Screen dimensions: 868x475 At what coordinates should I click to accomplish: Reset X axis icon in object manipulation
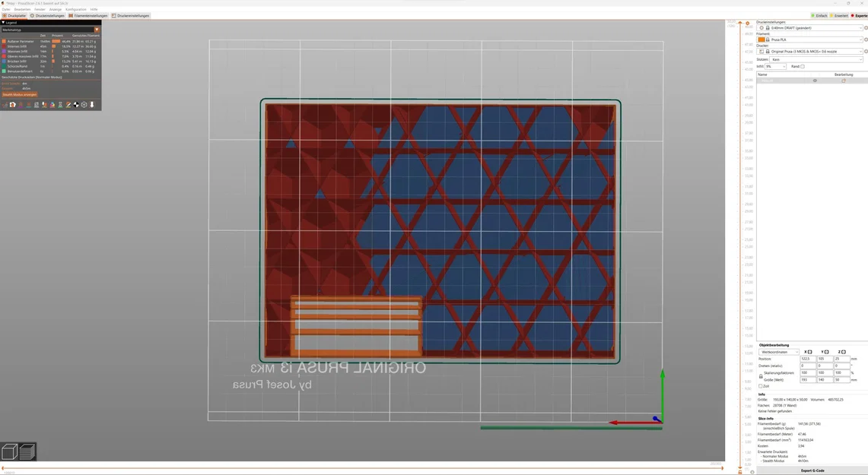[x=810, y=352]
